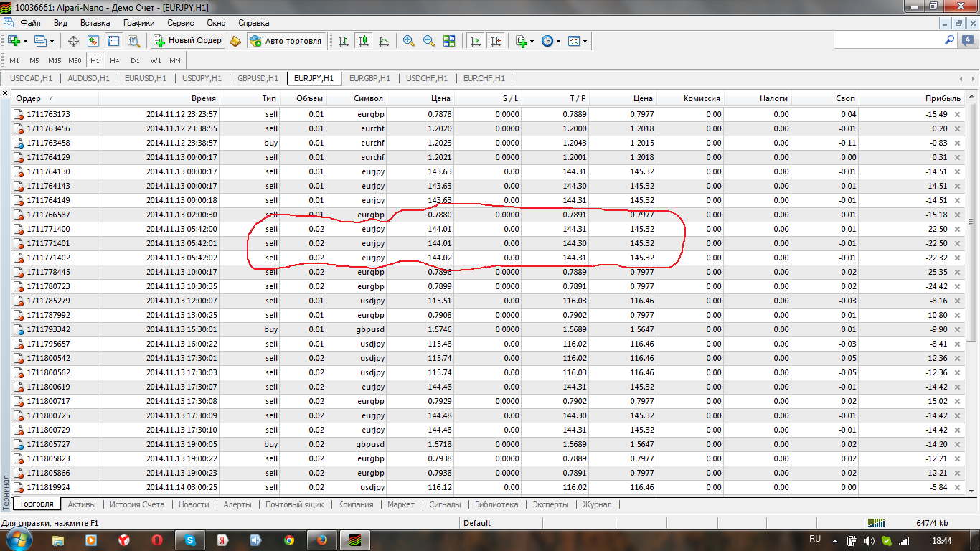Screen dimensions: 980x551
Task: Switch to the GBPUSD,H1 chart tab
Action: 258,78
